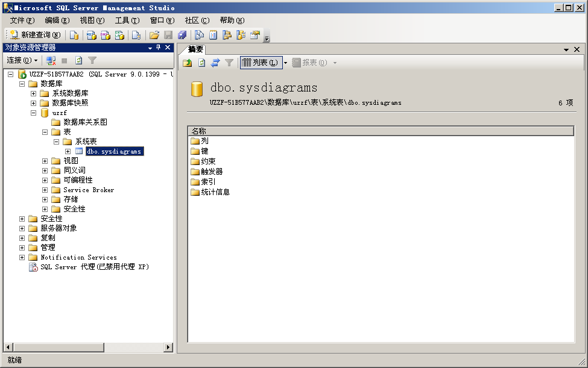Screen dimensions: 588x368
Task: Open the main toolbar options dropdown
Action: [x=267, y=37]
